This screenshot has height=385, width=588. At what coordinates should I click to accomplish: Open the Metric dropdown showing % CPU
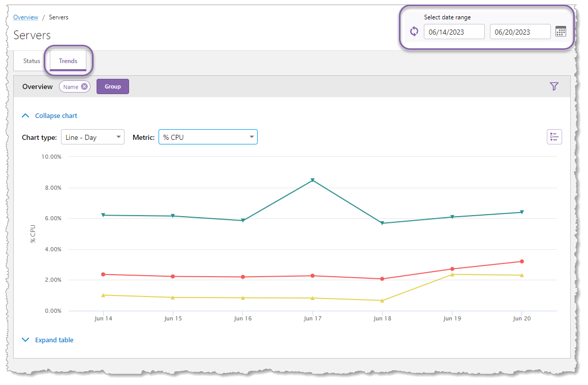(208, 136)
